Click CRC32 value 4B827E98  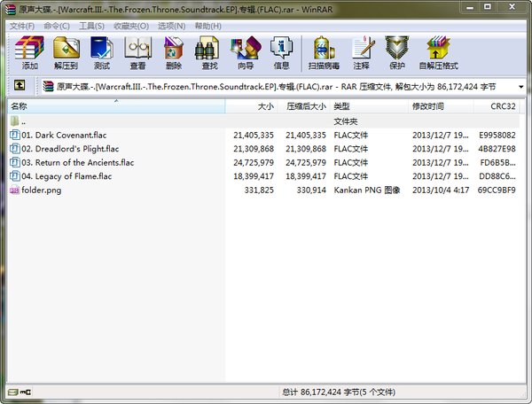tap(497, 149)
